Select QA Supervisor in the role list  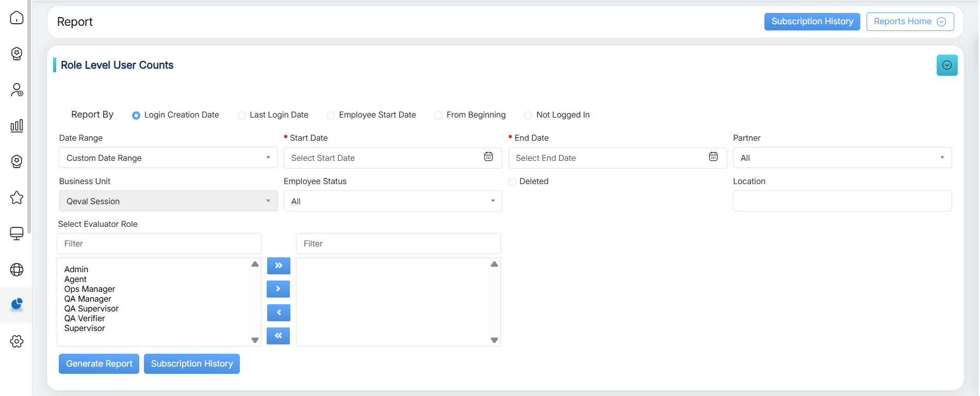tap(91, 309)
